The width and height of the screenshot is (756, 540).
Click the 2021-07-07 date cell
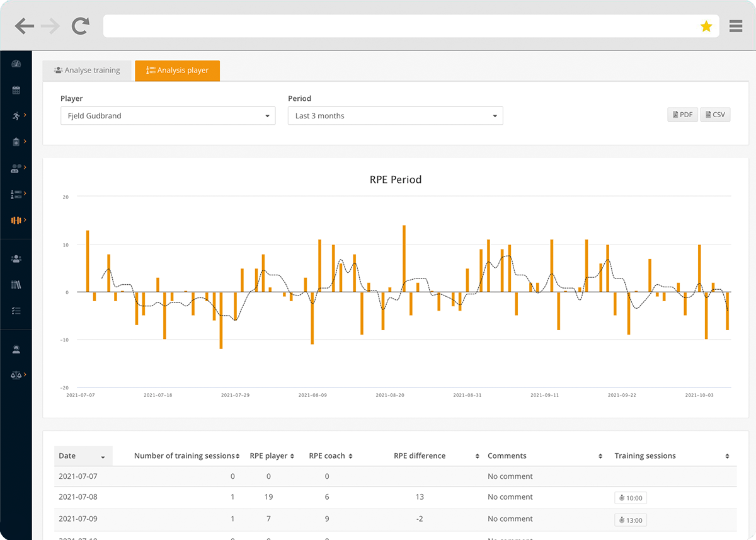click(x=78, y=476)
